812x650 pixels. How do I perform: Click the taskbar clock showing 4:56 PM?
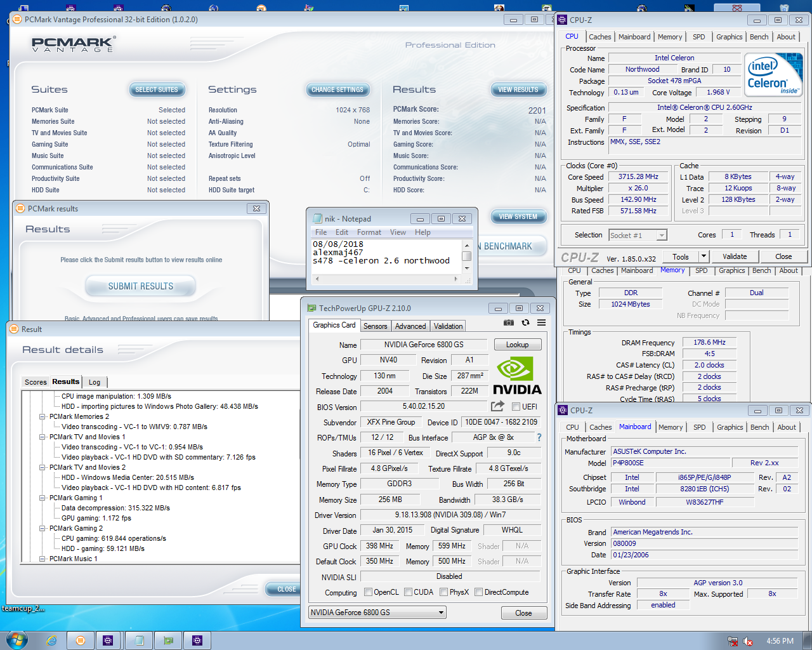pos(780,641)
